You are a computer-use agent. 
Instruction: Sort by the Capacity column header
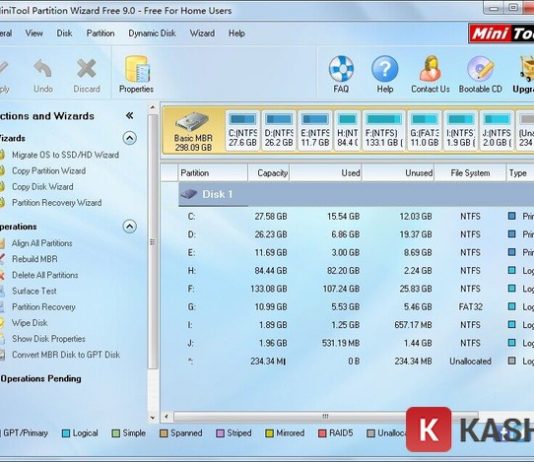[x=268, y=173]
